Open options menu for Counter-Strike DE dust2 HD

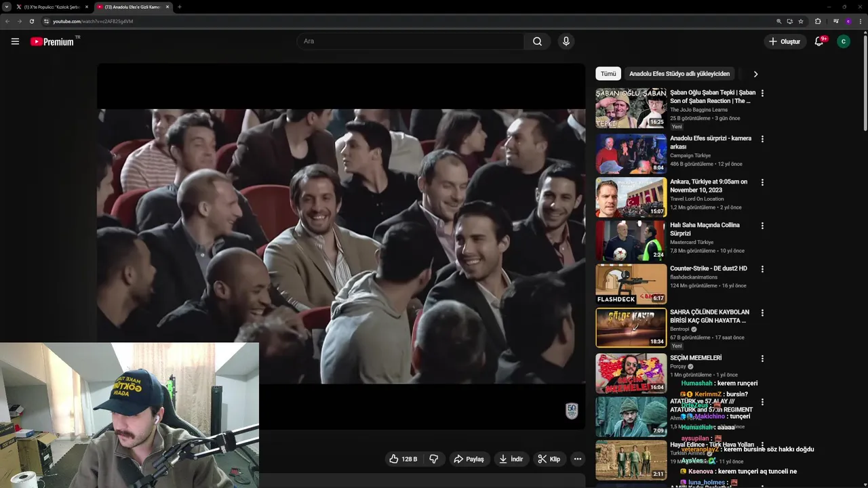[762, 269]
